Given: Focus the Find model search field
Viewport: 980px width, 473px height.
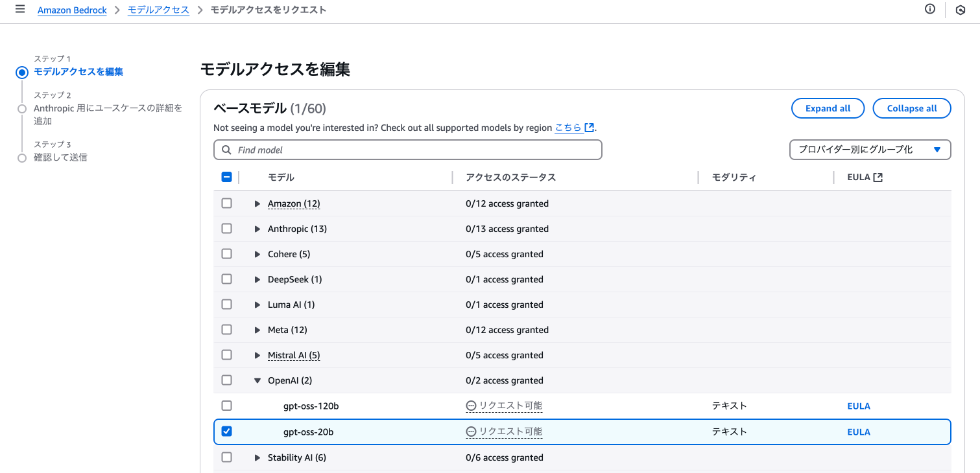Looking at the screenshot, I should pyautogui.click(x=408, y=150).
